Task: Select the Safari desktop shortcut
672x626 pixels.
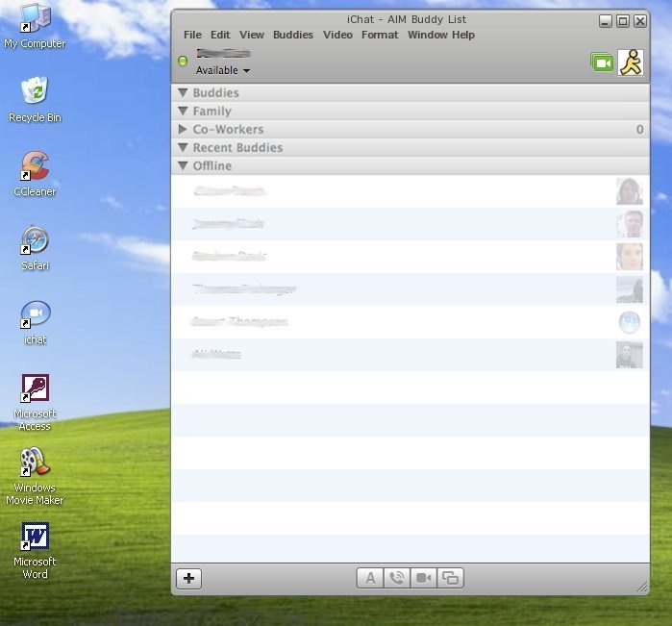Action: tap(35, 248)
